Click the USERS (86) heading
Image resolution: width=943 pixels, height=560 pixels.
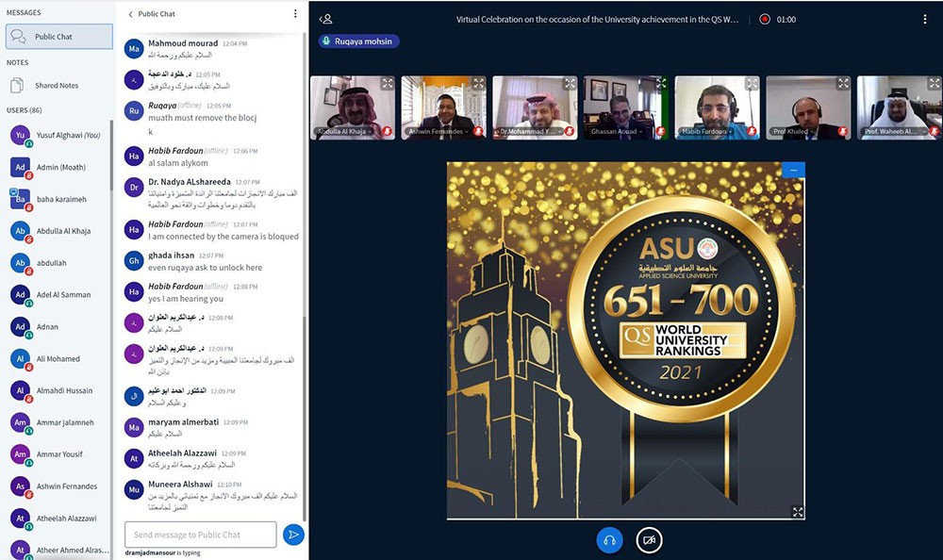pos(25,110)
